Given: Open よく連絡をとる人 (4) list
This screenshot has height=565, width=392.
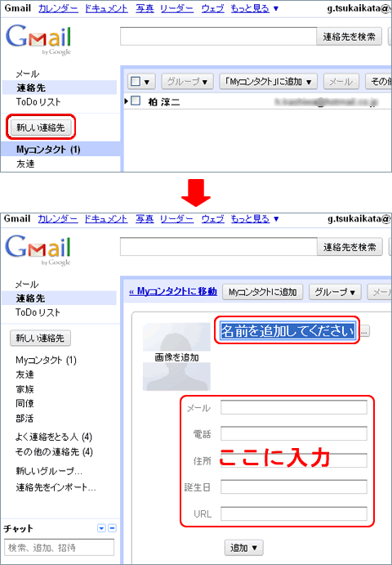Looking at the screenshot, I should tap(54, 437).
